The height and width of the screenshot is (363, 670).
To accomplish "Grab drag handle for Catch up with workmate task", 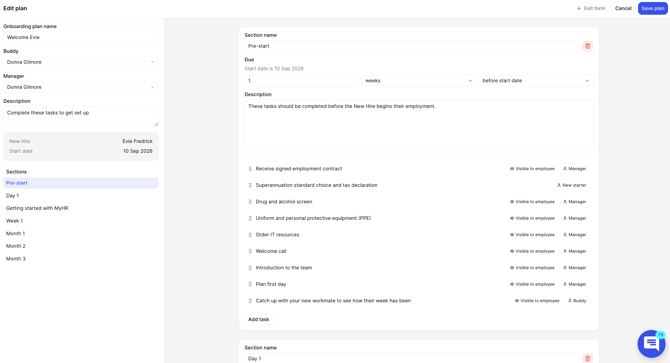I will [250, 301].
